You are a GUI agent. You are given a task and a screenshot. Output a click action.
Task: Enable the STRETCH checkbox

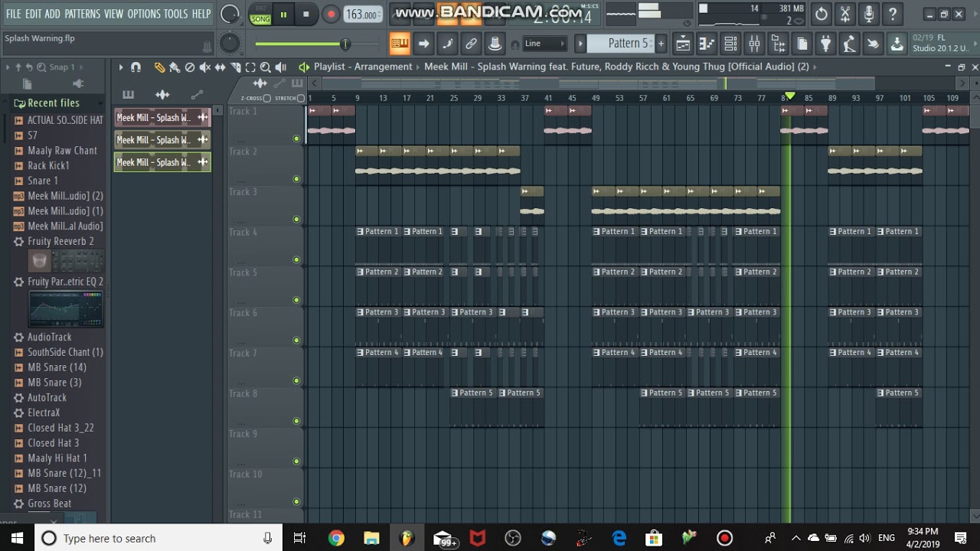[x=301, y=98]
